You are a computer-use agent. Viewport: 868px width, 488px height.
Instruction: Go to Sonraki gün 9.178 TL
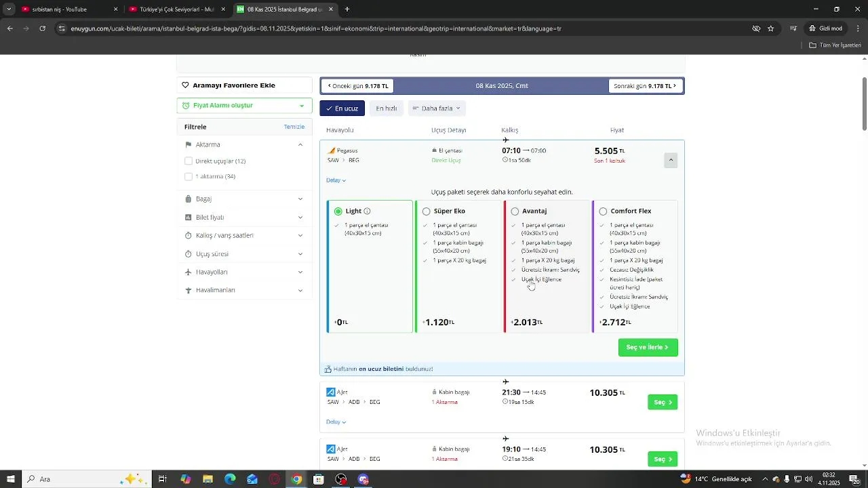645,86
